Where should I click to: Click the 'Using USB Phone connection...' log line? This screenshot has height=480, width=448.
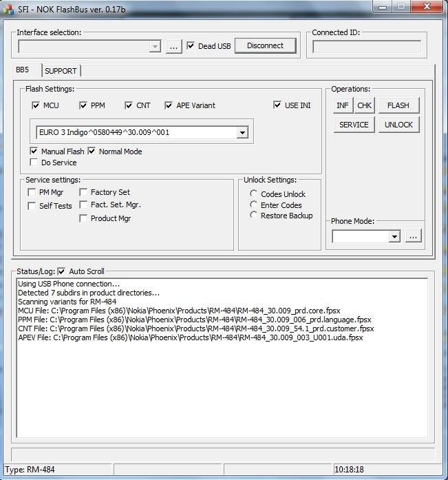point(69,284)
